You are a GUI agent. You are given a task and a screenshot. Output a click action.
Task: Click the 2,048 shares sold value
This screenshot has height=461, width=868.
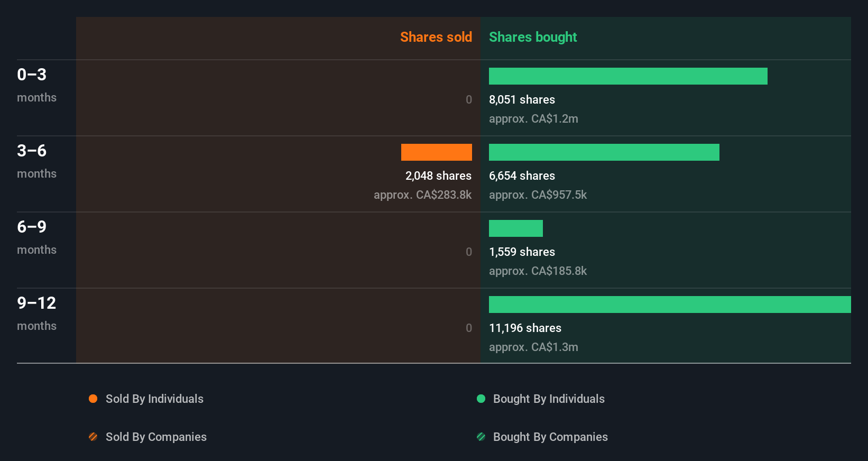click(x=438, y=176)
